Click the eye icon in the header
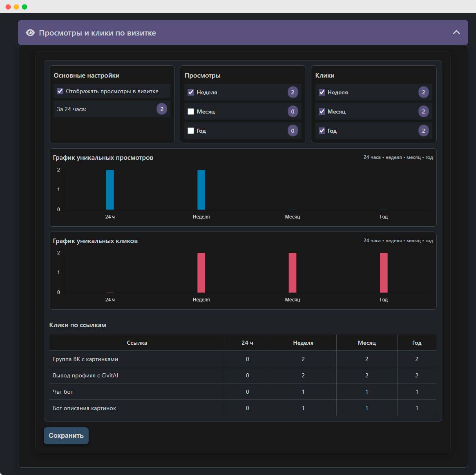This screenshot has width=476, height=475. (30, 33)
